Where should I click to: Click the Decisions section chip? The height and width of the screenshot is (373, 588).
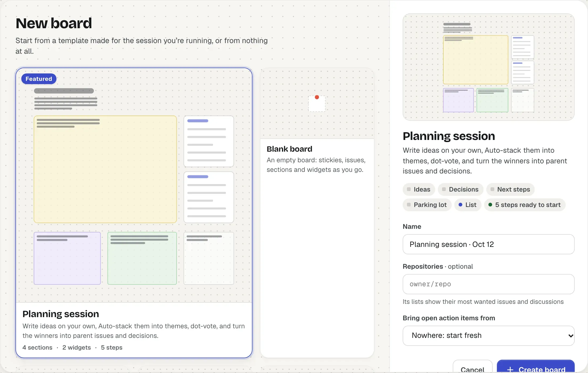[460, 189]
